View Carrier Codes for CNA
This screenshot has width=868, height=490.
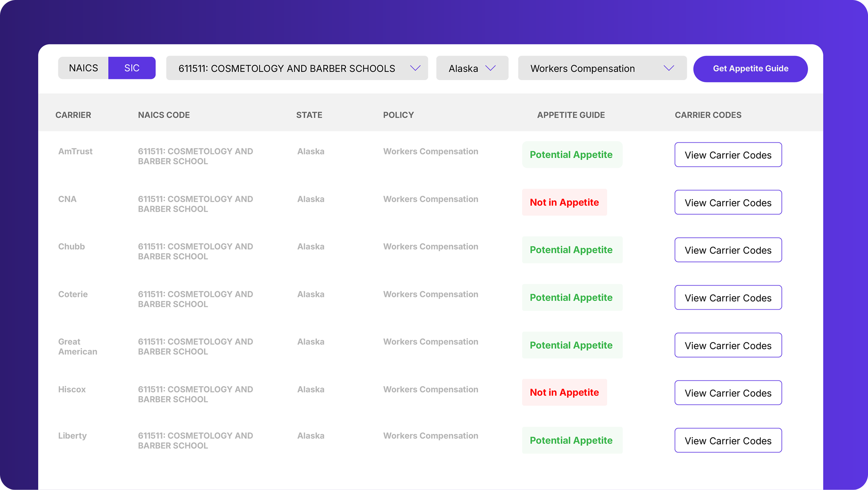pyautogui.click(x=728, y=203)
